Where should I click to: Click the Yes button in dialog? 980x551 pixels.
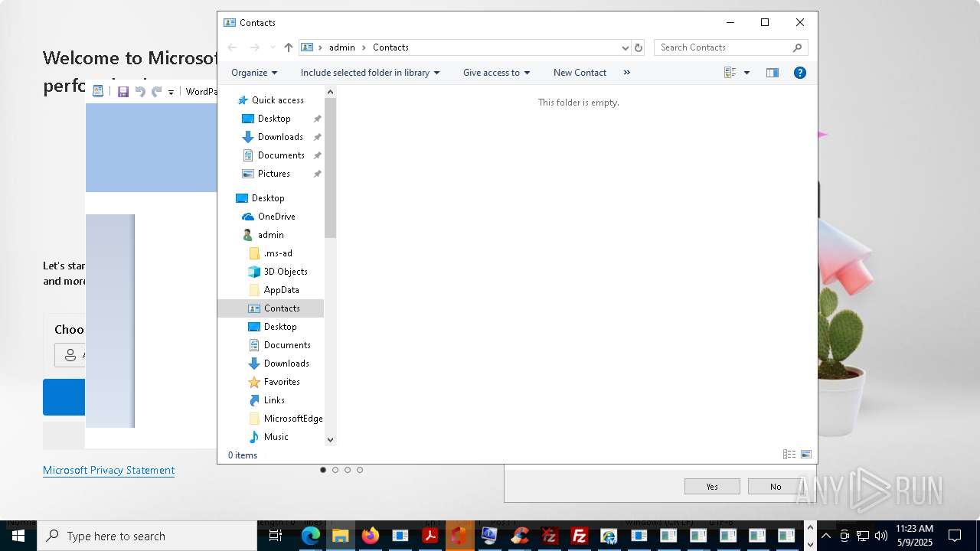(712, 487)
